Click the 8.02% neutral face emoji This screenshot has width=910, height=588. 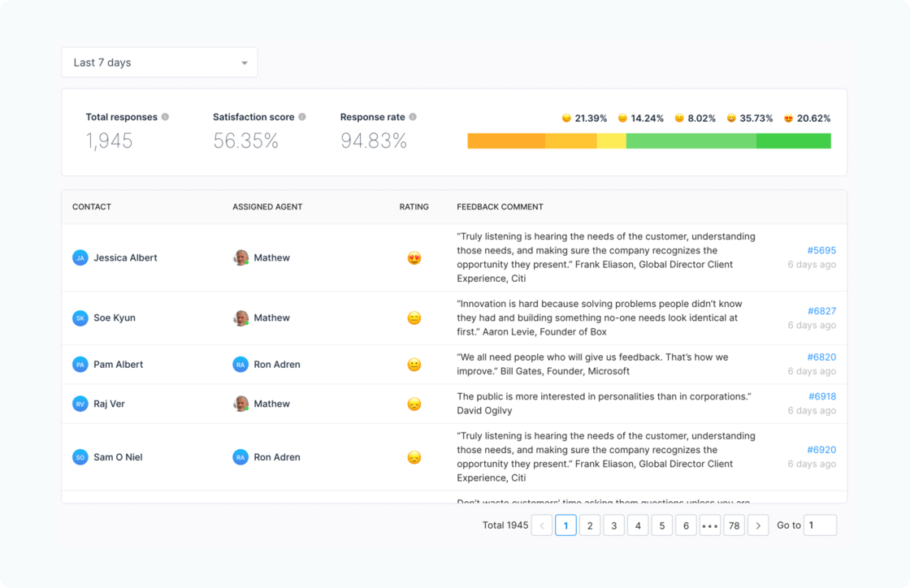tap(679, 119)
